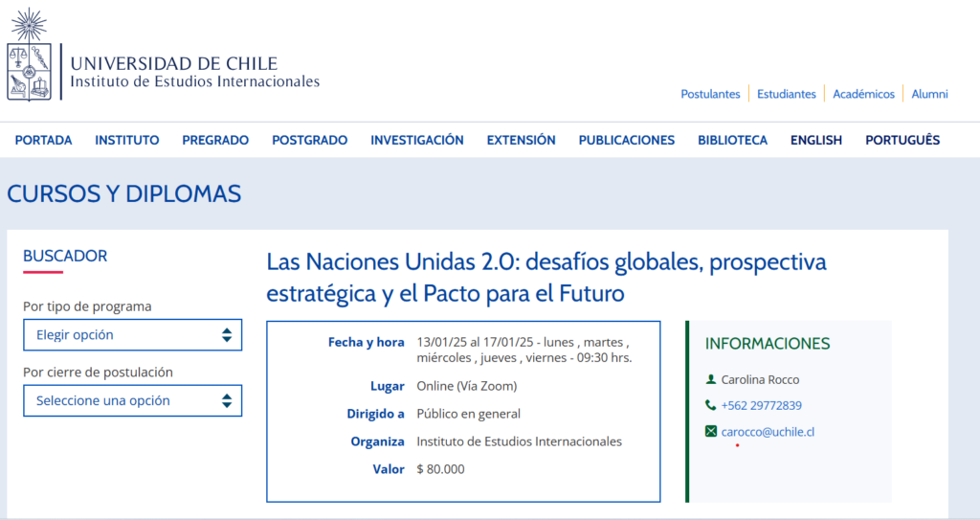Click the Organiza label
Image resolution: width=980 pixels, height=520 pixels.
[x=377, y=441]
